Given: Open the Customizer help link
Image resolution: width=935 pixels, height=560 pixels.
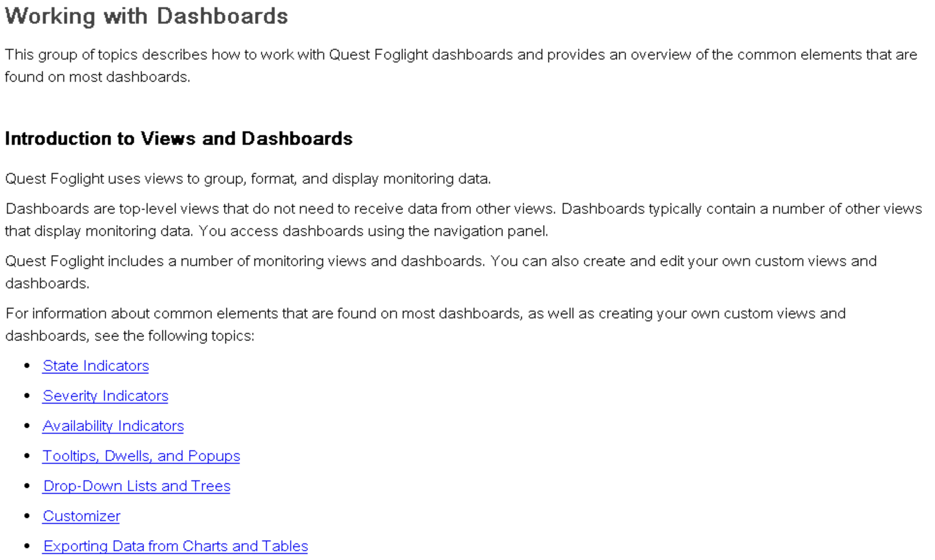Looking at the screenshot, I should click(81, 516).
